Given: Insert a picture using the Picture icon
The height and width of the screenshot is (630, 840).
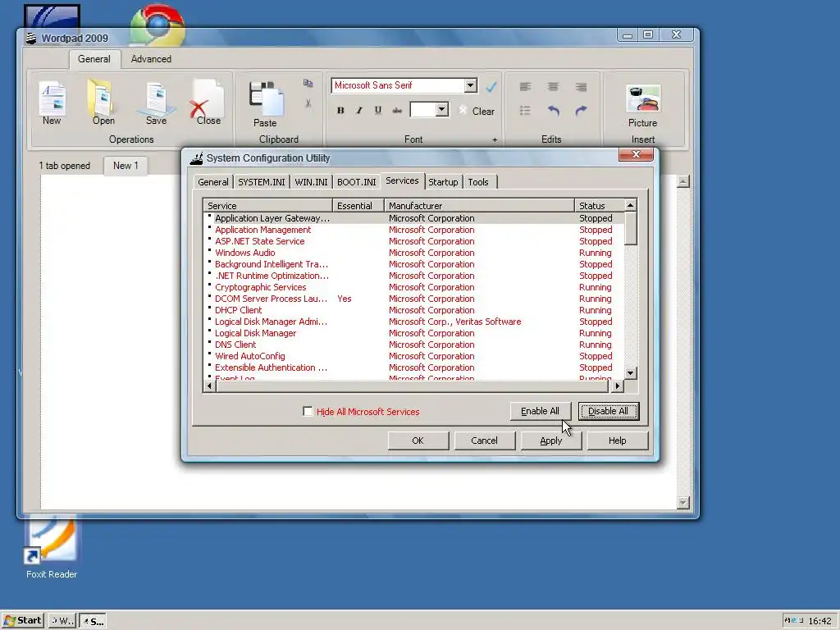Looking at the screenshot, I should [x=643, y=106].
